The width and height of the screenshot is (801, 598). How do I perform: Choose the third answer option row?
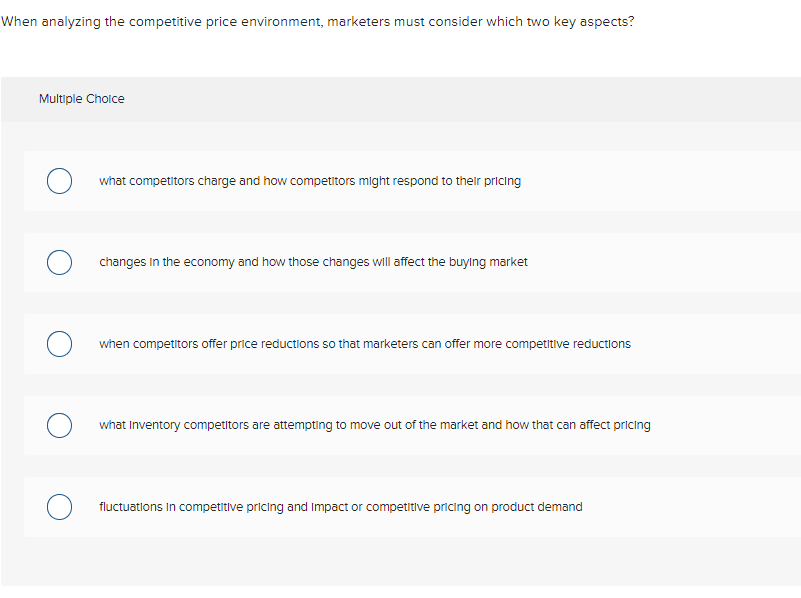(x=400, y=343)
